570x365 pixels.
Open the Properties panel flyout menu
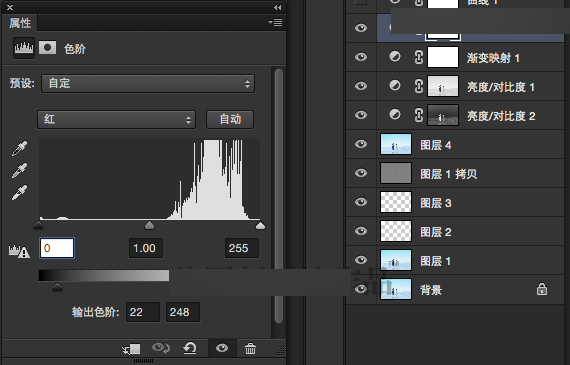point(276,23)
